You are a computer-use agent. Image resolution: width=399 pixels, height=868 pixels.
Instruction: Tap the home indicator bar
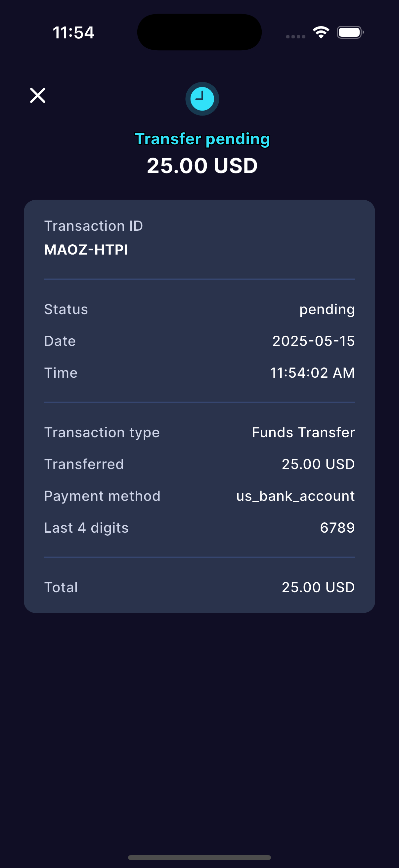pyautogui.click(x=199, y=857)
